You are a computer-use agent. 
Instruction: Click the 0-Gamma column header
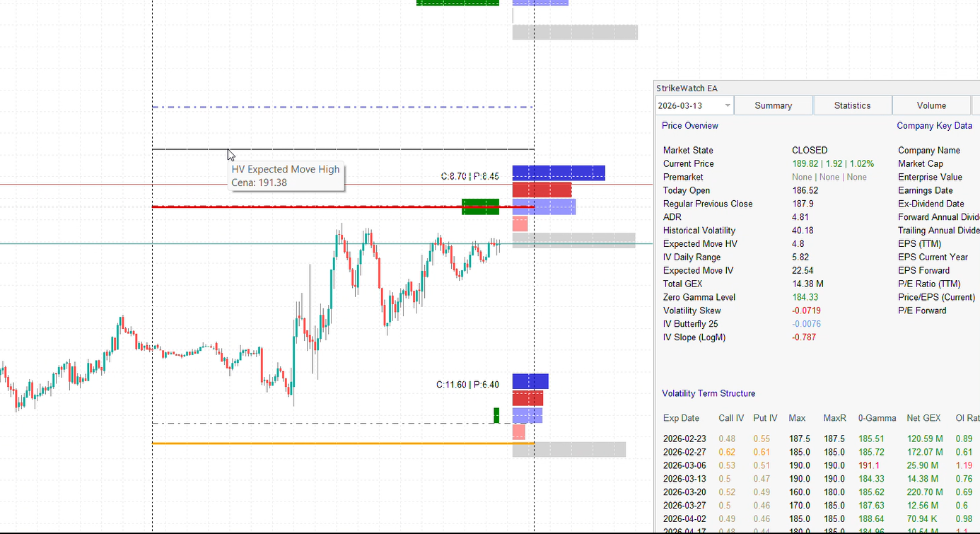(877, 418)
